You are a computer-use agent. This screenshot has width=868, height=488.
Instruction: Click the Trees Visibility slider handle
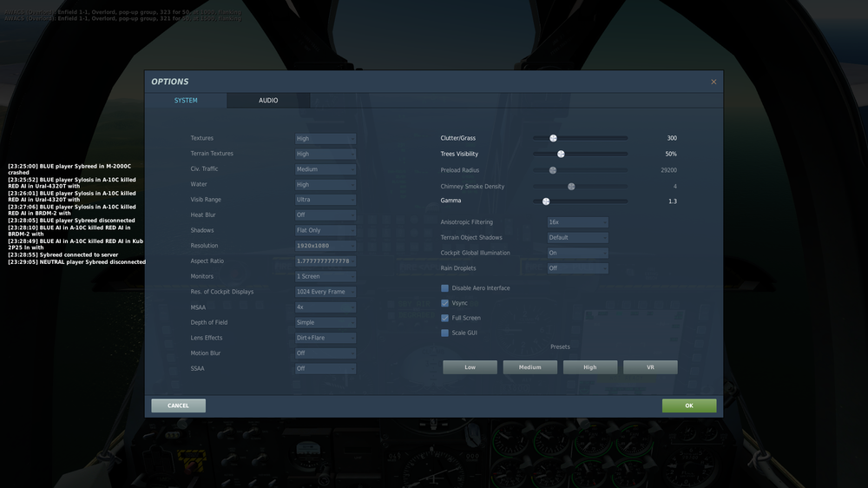tap(561, 154)
